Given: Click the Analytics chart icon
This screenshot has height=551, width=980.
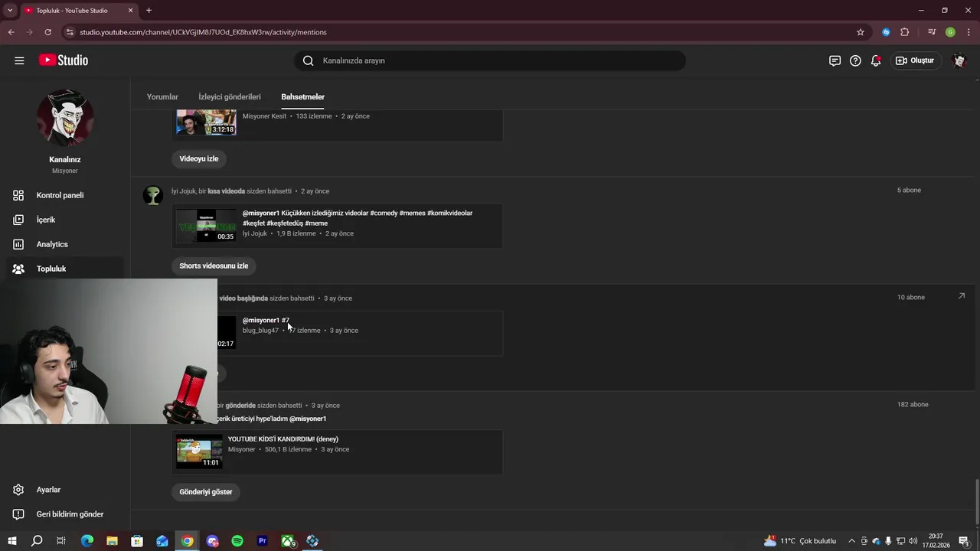Looking at the screenshot, I should [18, 244].
